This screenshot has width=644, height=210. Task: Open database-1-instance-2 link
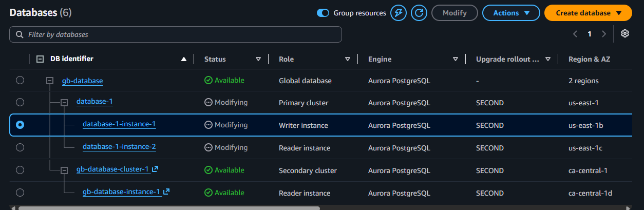point(119,147)
